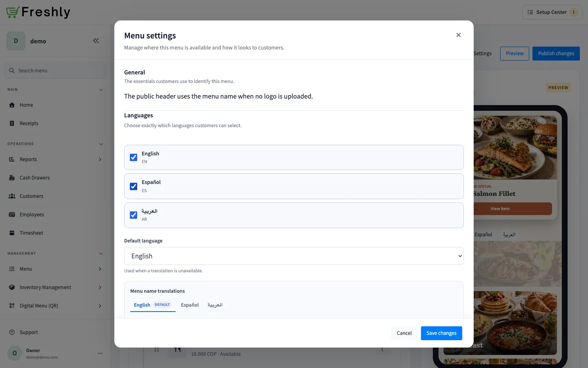Switch to the Arabic translation tab

(215, 305)
